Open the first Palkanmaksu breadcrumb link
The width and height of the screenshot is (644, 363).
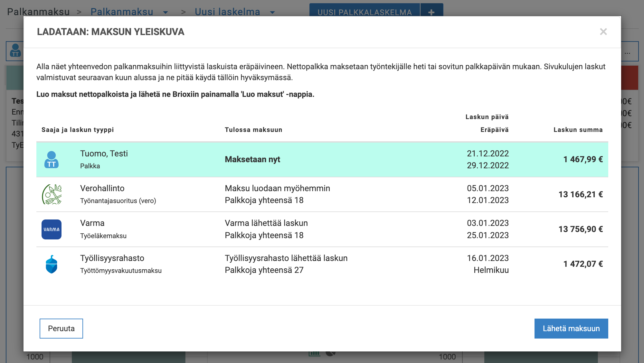pos(38,12)
